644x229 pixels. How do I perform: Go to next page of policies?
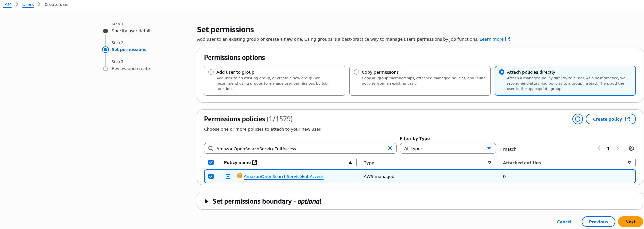pyautogui.click(x=618, y=148)
